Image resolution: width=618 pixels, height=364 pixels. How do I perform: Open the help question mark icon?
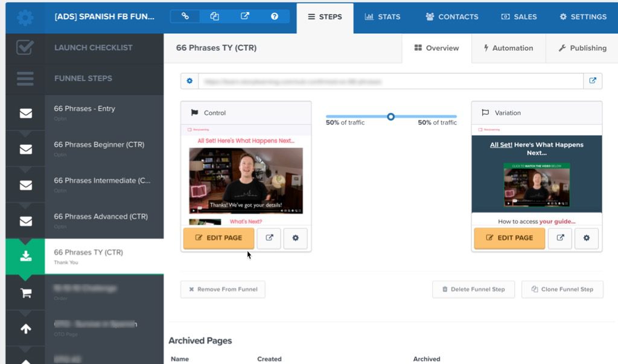pos(275,16)
